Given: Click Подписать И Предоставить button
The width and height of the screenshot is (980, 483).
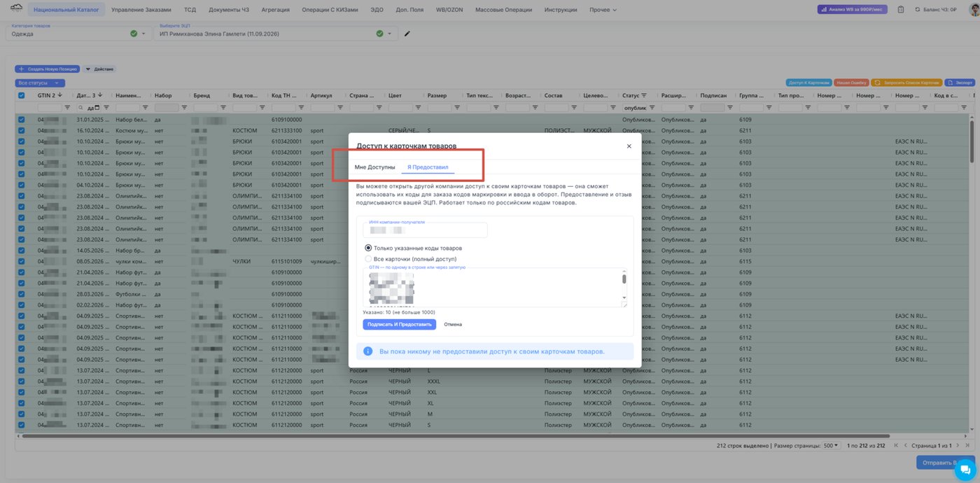Looking at the screenshot, I should point(399,324).
